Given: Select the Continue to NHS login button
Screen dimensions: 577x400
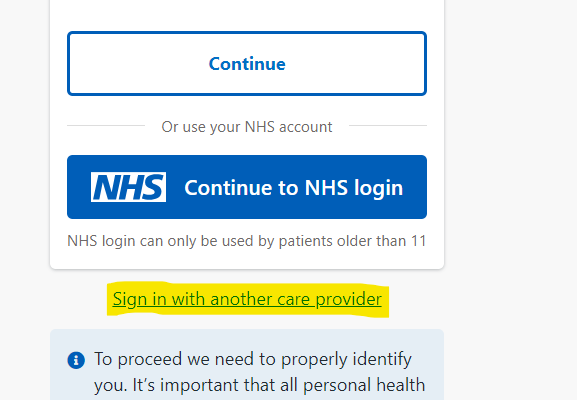Looking at the screenshot, I should click(247, 187).
